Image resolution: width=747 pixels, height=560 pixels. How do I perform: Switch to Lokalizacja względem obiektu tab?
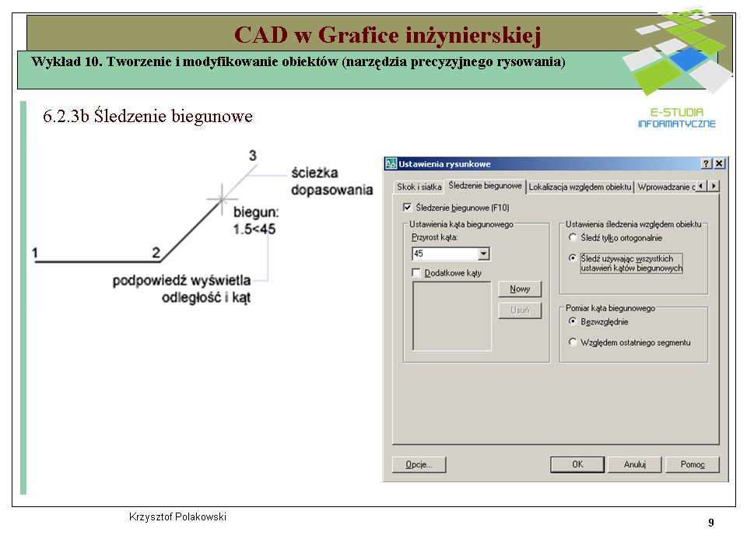point(580,187)
